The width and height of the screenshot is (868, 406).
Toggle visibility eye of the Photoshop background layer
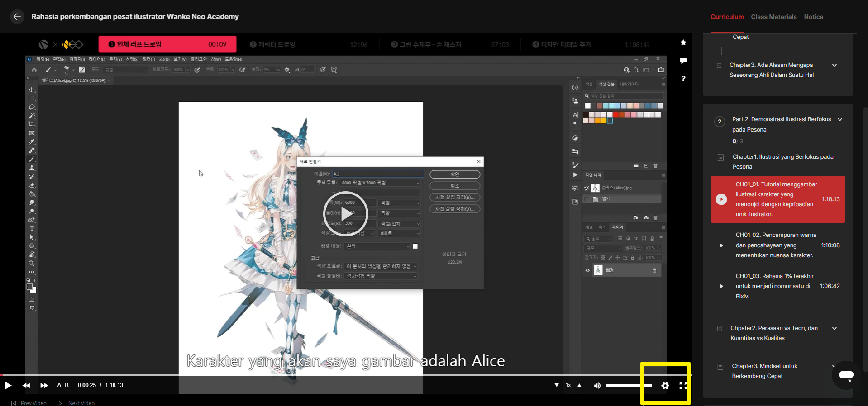coord(587,270)
